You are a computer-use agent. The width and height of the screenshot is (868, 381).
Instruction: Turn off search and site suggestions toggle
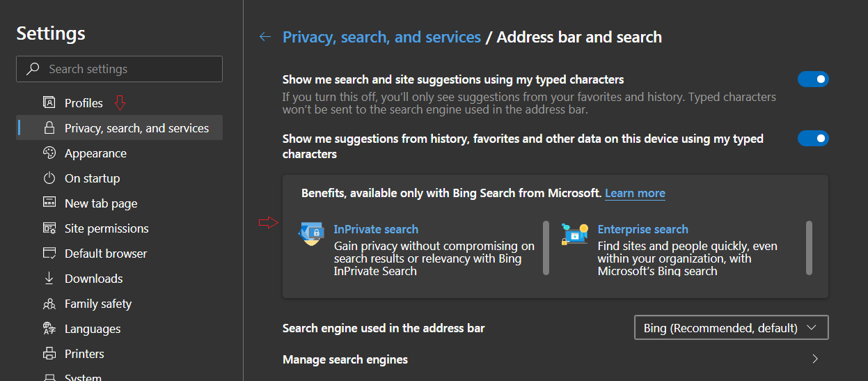click(x=813, y=79)
